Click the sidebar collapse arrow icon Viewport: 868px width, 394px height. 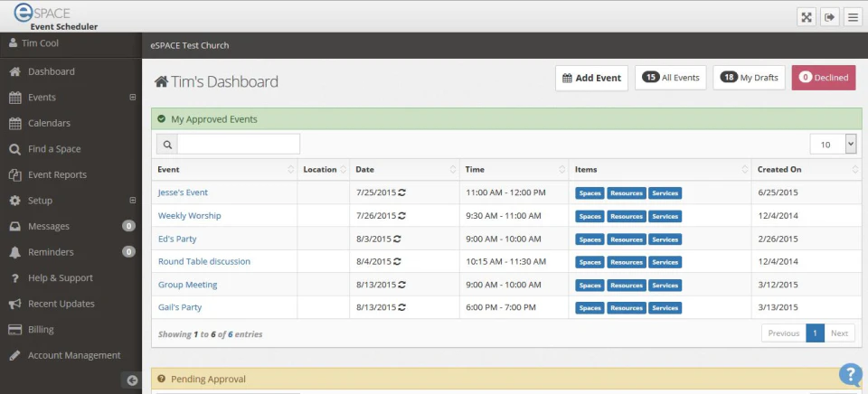tap(132, 380)
